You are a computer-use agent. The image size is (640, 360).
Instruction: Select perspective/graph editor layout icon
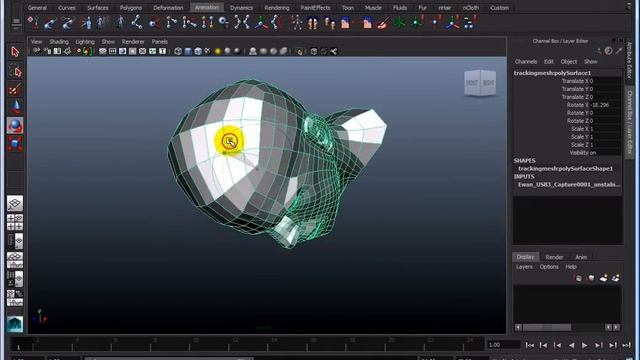[15, 260]
